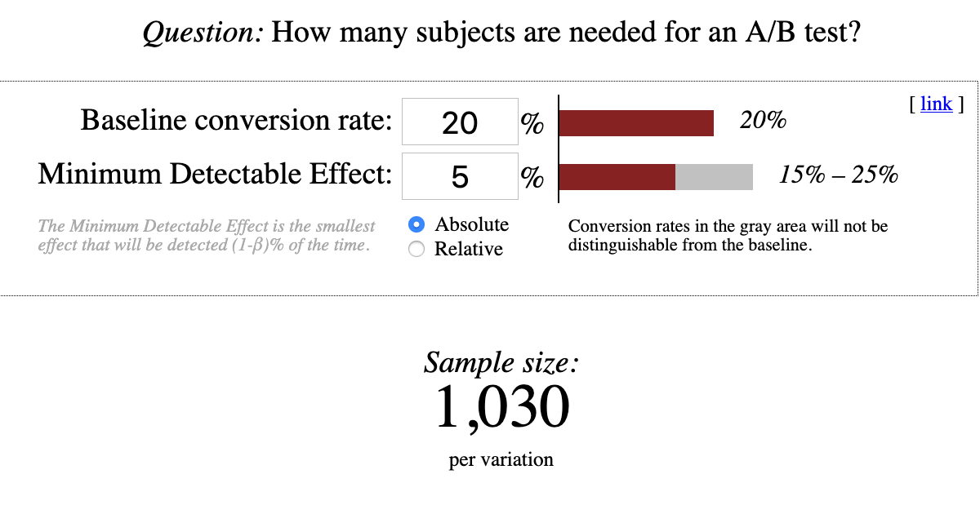Select the Relative radio button
The height and width of the screenshot is (514, 980).
(416, 250)
